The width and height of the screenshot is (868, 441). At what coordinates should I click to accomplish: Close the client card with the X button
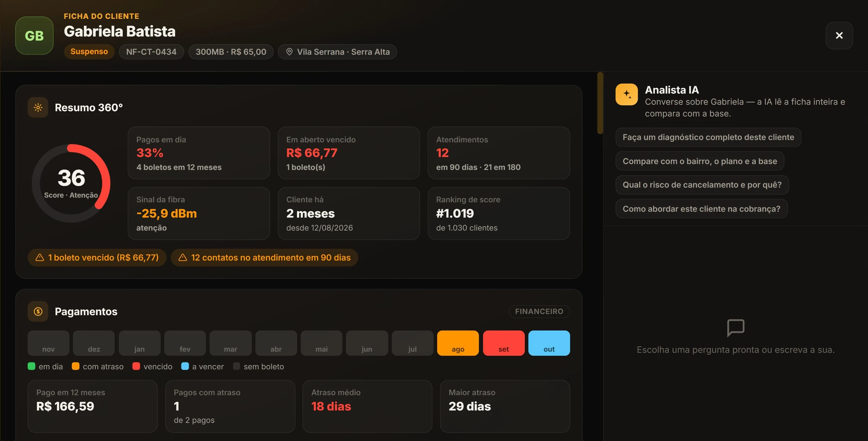pyautogui.click(x=839, y=35)
